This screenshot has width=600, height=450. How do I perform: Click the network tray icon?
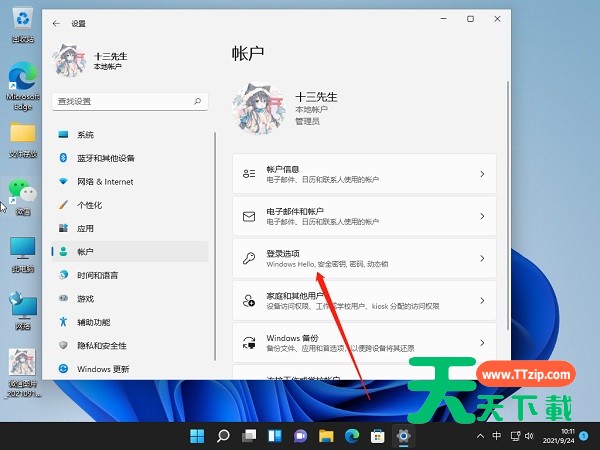click(x=515, y=436)
